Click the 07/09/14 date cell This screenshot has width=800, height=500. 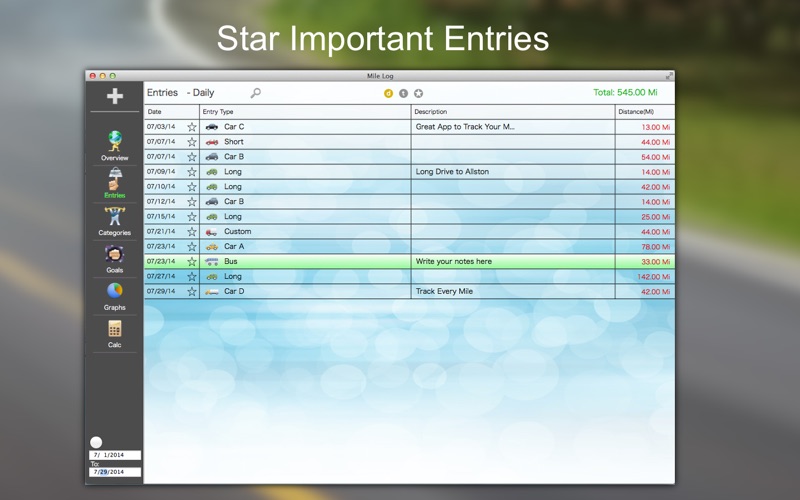[161, 171]
